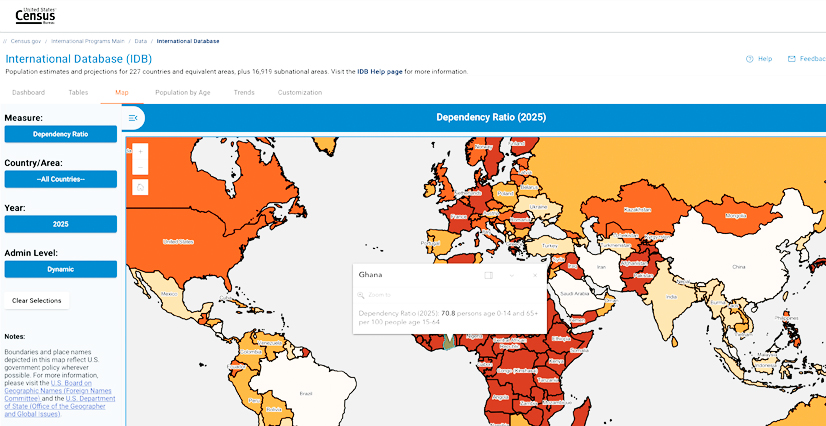Open the Year dropdown showing 2025

61,224
